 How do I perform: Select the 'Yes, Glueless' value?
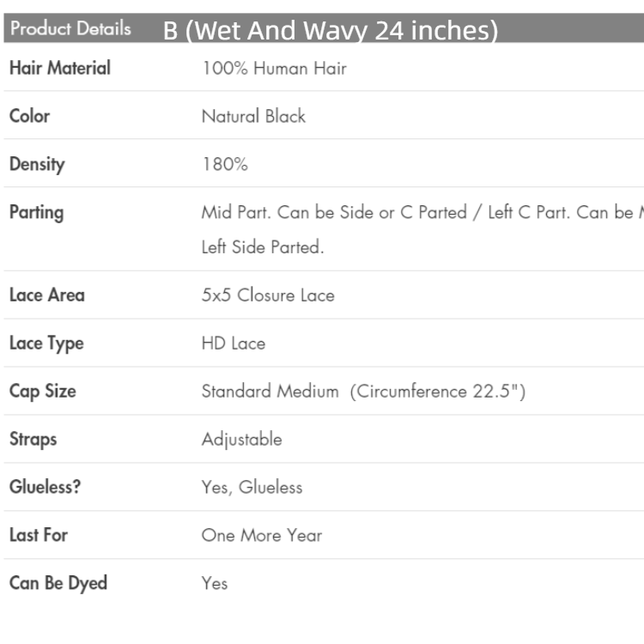[x=252, y=487]
